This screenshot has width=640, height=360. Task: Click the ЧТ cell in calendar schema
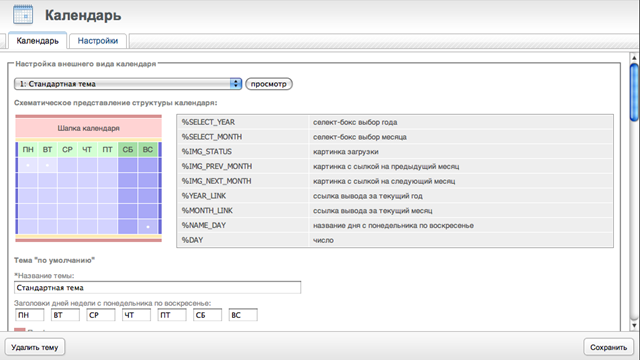(x=87, y=149)
